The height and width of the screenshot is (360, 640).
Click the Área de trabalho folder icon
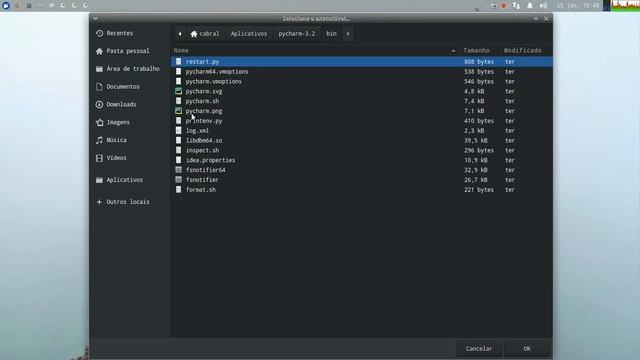99,69
